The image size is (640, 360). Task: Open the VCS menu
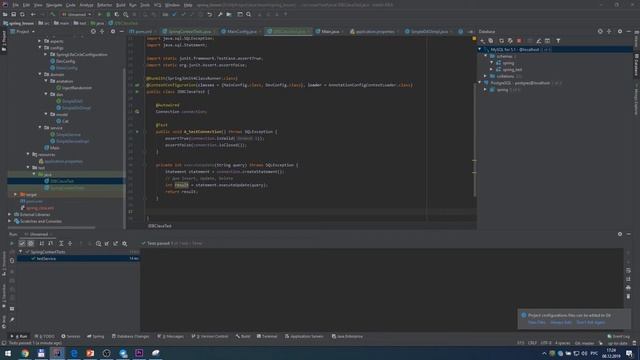point(158,5)
